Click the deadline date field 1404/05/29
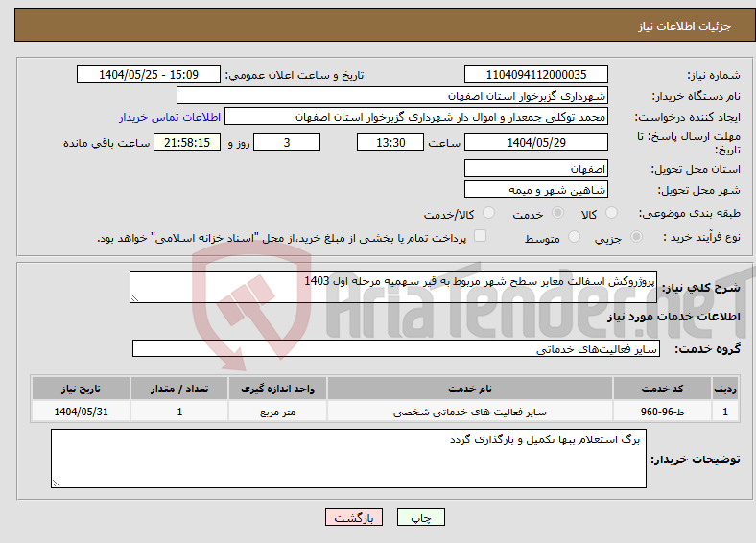Screen dimensions: 756x543 coord(535,142)
